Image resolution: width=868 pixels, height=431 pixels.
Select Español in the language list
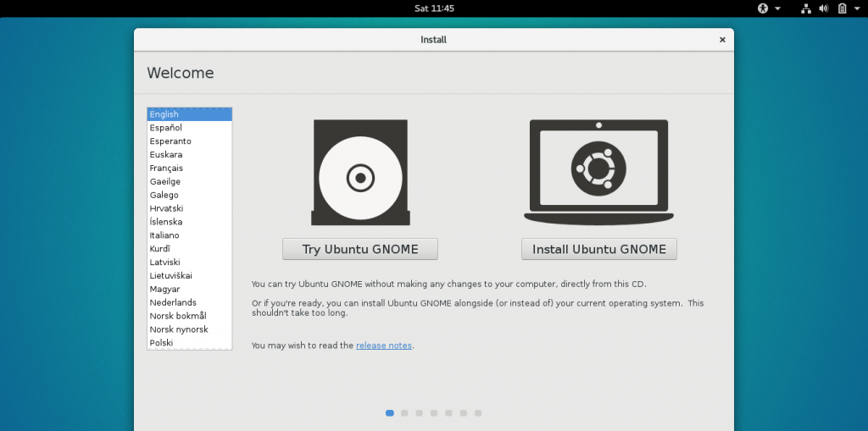pyautogui.click(x=189, y=128)
